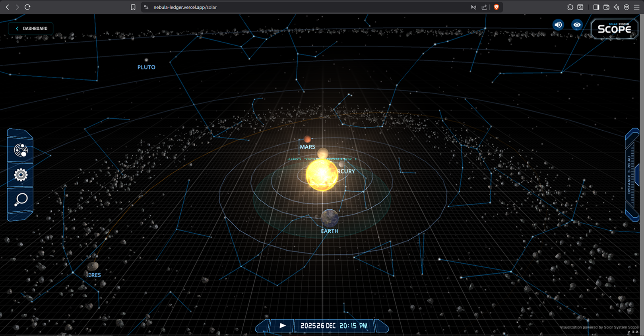Select the Ceres dwarf planet
This screenshot has height=336, width=644.
coord(93,266)
